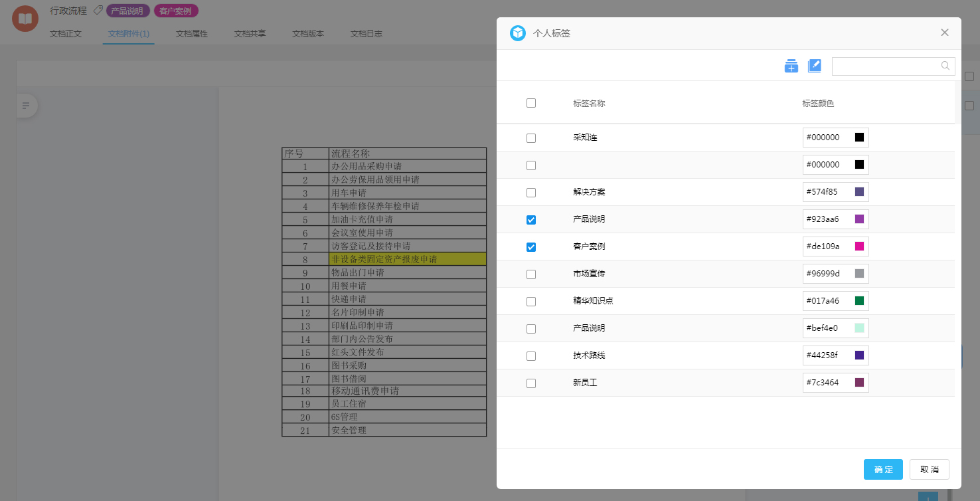Screen dimensions: 980x501
Task: Toggle the select-all header checkbox
Action: [531, 103]
